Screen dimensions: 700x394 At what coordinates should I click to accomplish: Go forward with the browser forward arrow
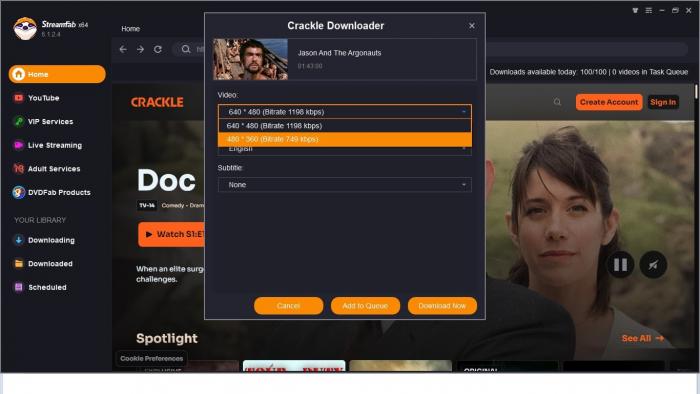coord(140,49)
